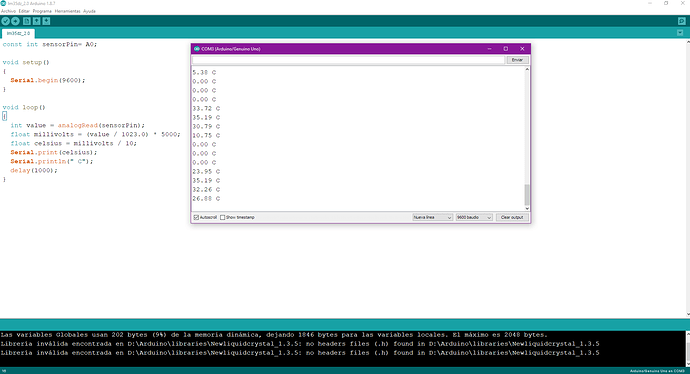Click Serial Monitor scrollbar up arrow
This screenshot has width=690, height=374.
pos(527,70)
